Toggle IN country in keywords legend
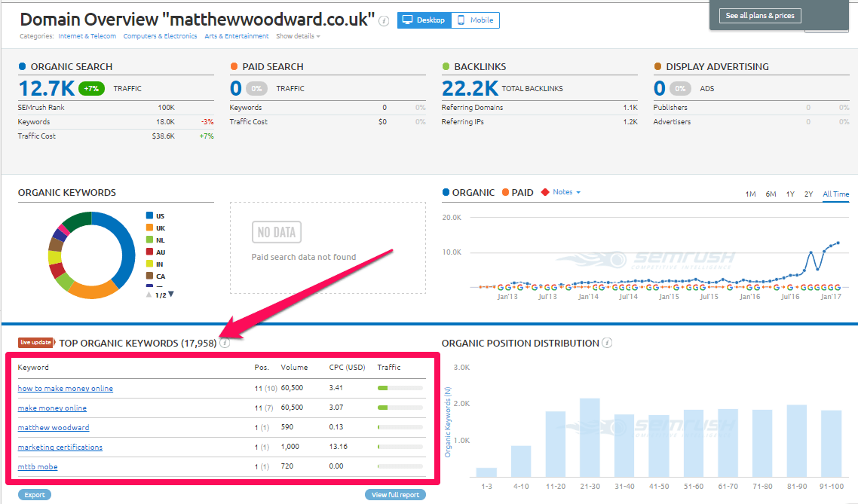 click(x=155, y=264)
